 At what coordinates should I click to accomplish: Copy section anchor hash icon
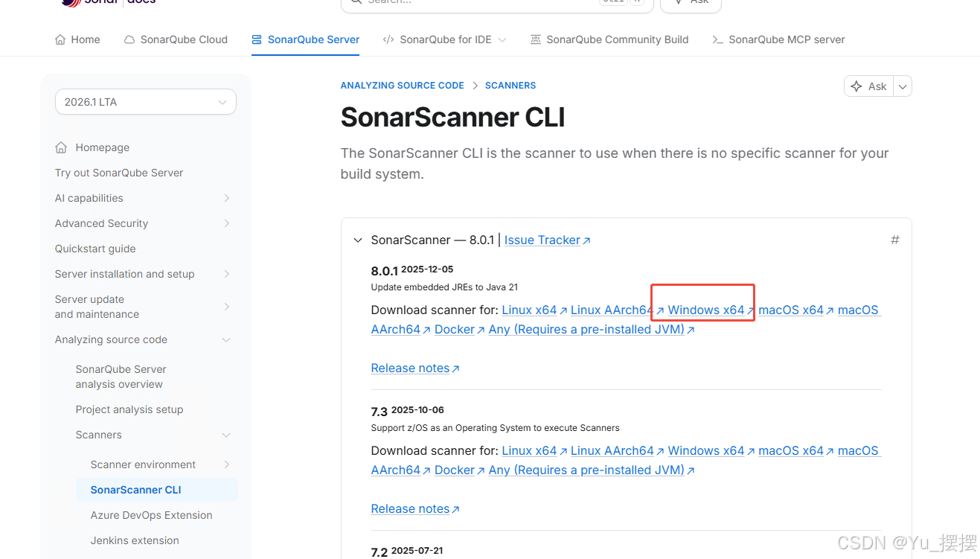pos(895,240)
